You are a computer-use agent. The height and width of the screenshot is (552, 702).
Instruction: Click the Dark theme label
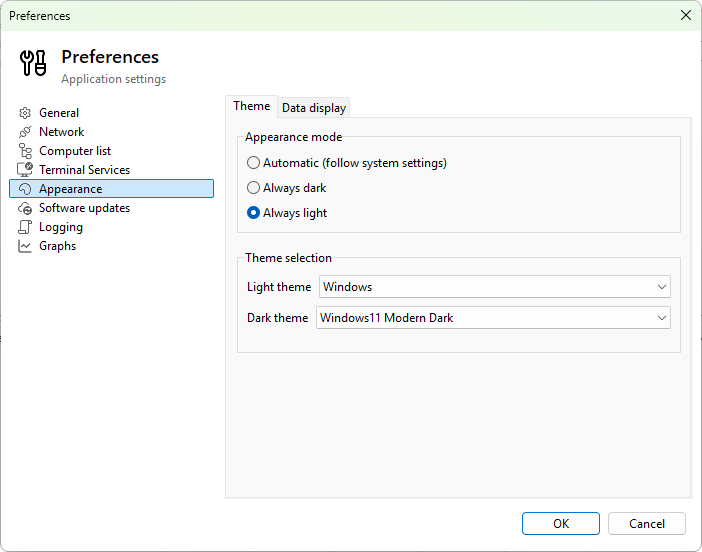click(x=278, y=318)
